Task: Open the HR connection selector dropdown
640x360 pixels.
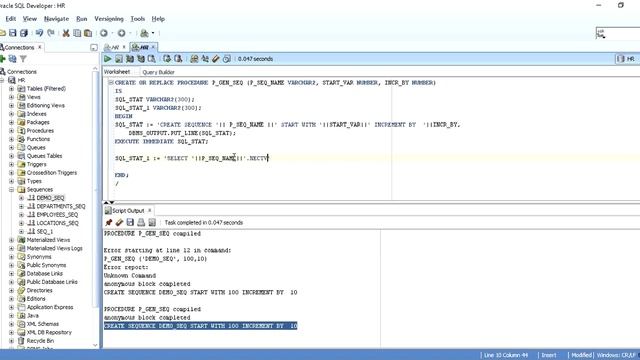Action: (627, 59)
